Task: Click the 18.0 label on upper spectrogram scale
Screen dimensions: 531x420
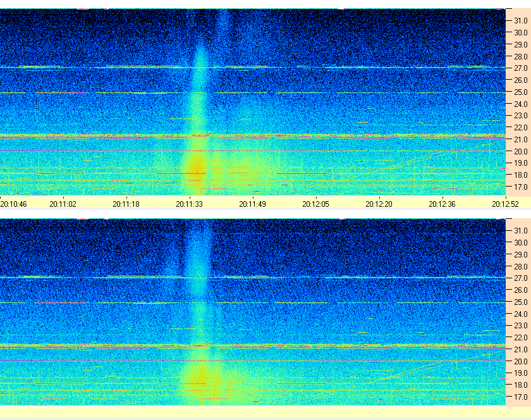Action: (521, 175)
